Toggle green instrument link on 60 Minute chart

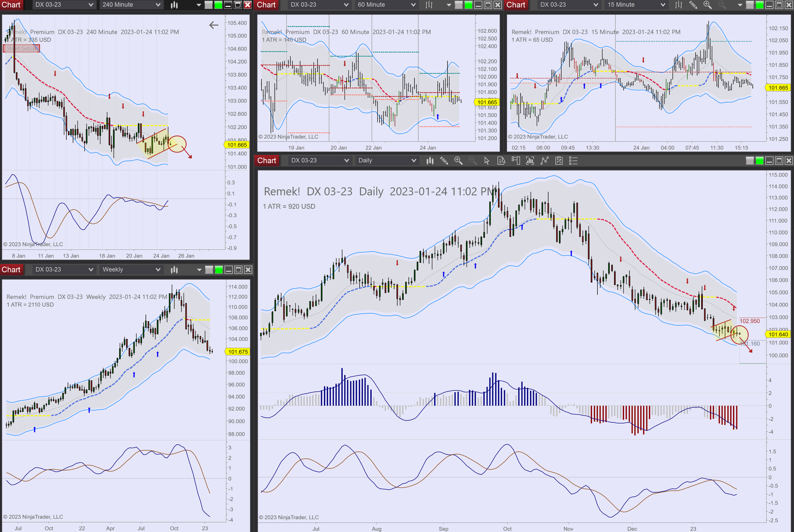coord(468,5)
